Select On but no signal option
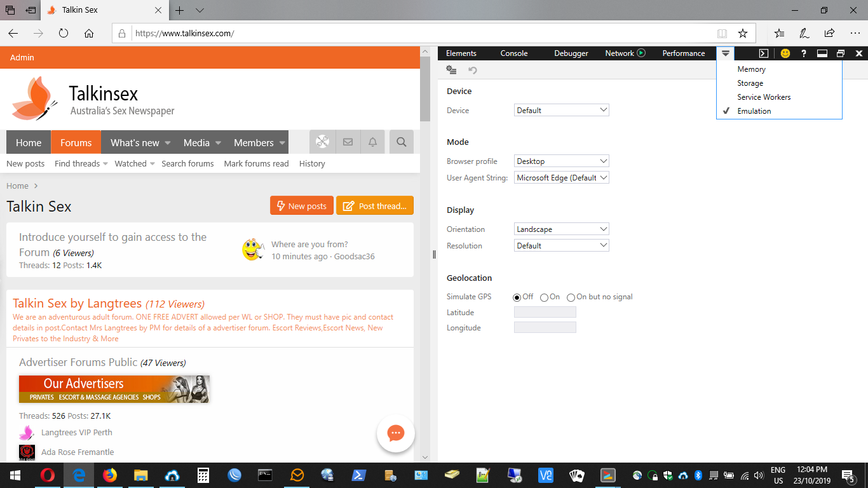This screenshot has height=488, width=868. click(571, 297)
